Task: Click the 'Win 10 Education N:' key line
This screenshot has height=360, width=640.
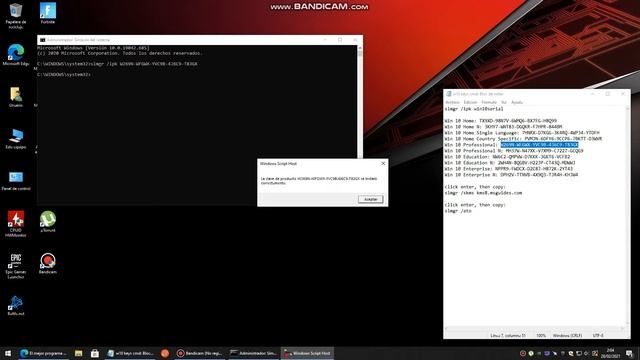Action: tap(510, 162)
